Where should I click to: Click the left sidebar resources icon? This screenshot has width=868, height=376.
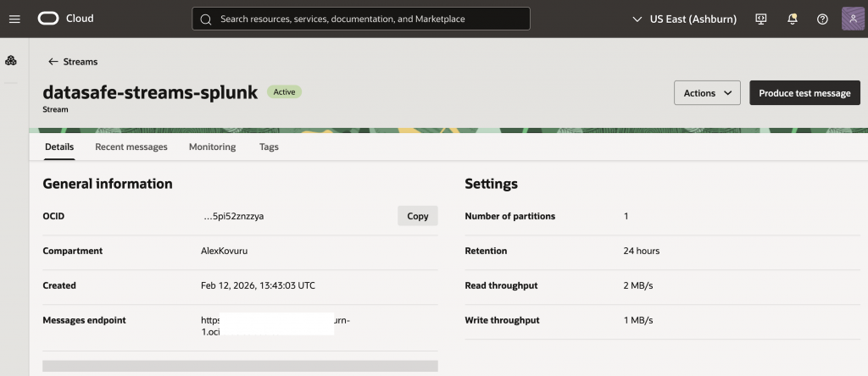click(11, 61)
